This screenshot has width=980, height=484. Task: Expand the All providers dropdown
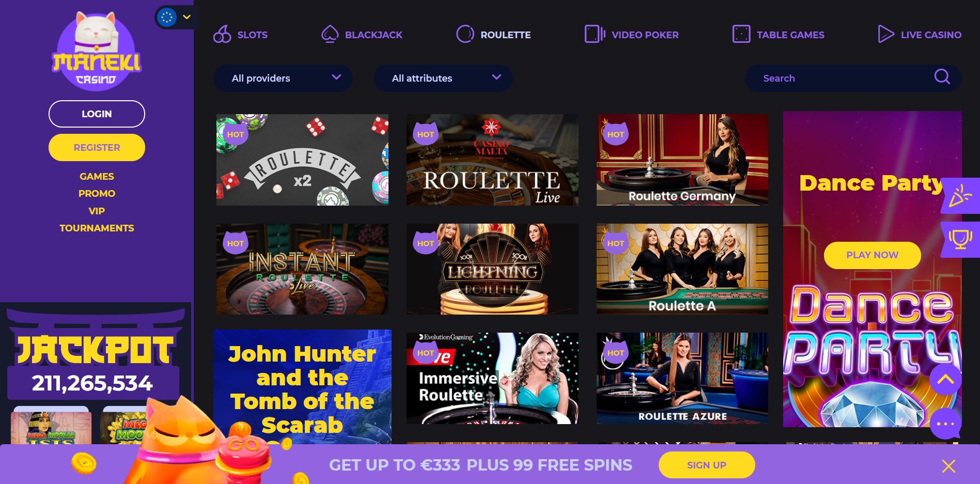pos(283,78)
